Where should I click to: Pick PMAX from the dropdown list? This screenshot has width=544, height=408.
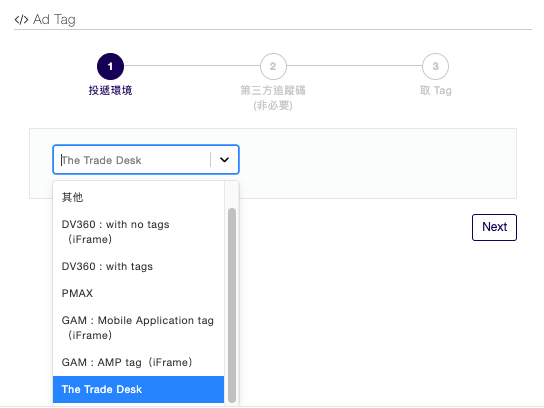(x=138, y=294)
